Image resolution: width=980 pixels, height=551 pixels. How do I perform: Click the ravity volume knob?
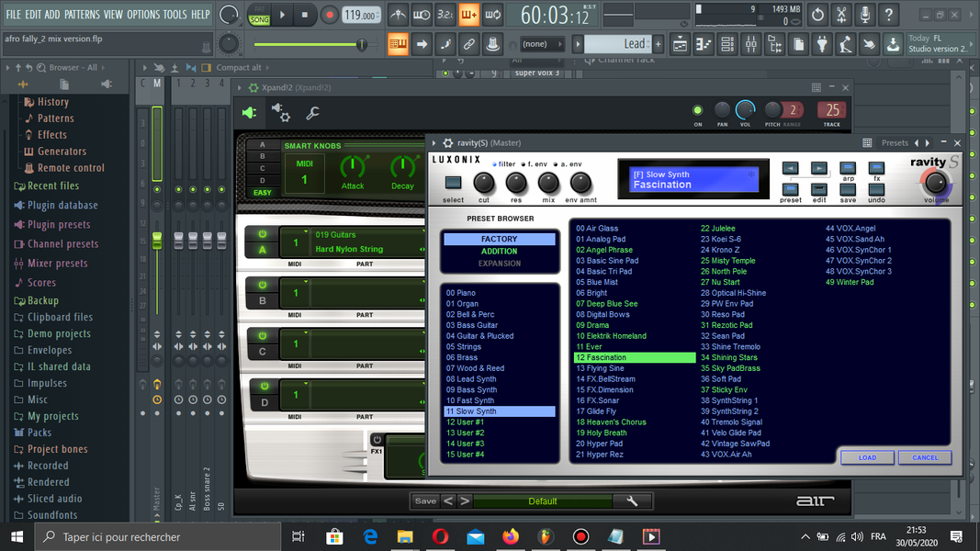(x=935, y=183)
